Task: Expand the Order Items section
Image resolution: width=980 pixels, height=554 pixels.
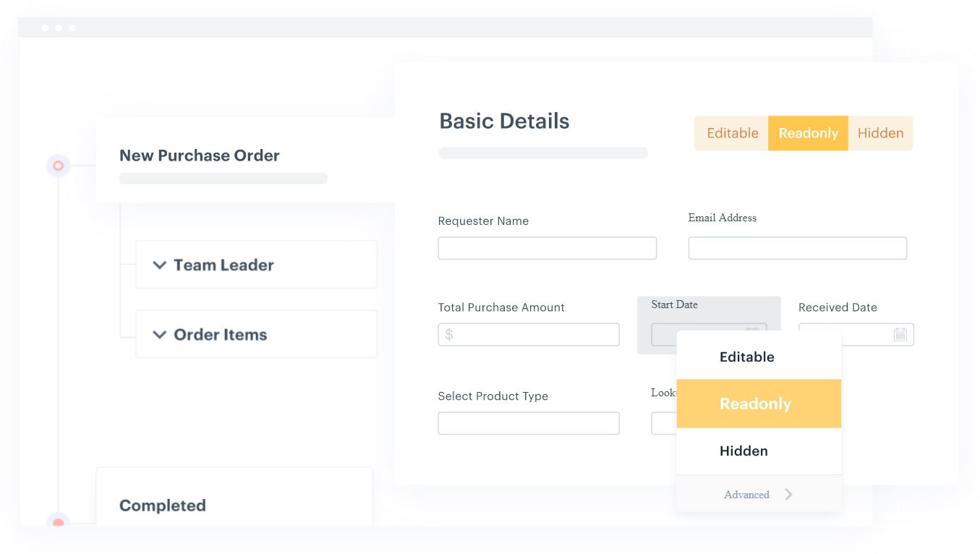Action: click(160, 335)
